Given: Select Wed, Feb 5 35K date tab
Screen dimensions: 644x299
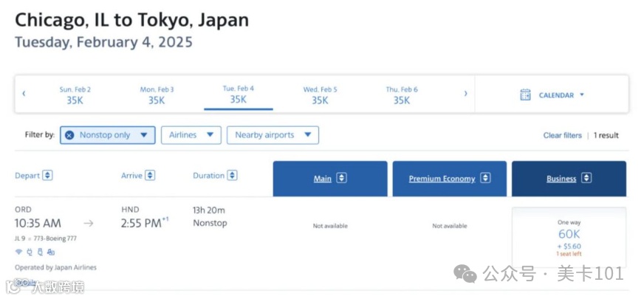Looking at the screenshot, I should (x=320, y=95).
